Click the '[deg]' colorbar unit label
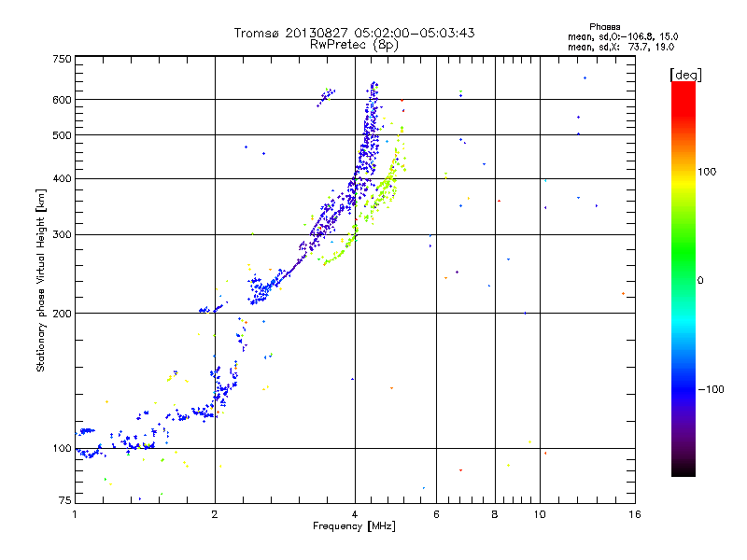747x560 pixels. coord(685,75)
